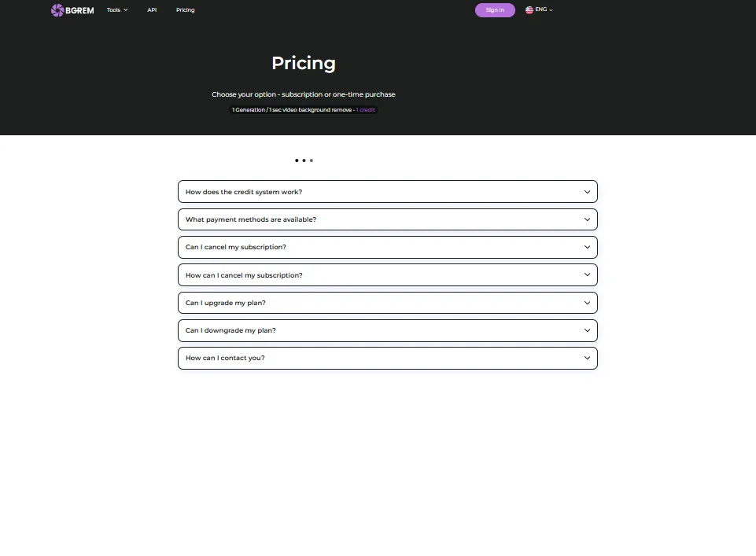Expand 'How does the credit system work?' question
This screenshot has width=756, height=556.
[x=244, y=192]
